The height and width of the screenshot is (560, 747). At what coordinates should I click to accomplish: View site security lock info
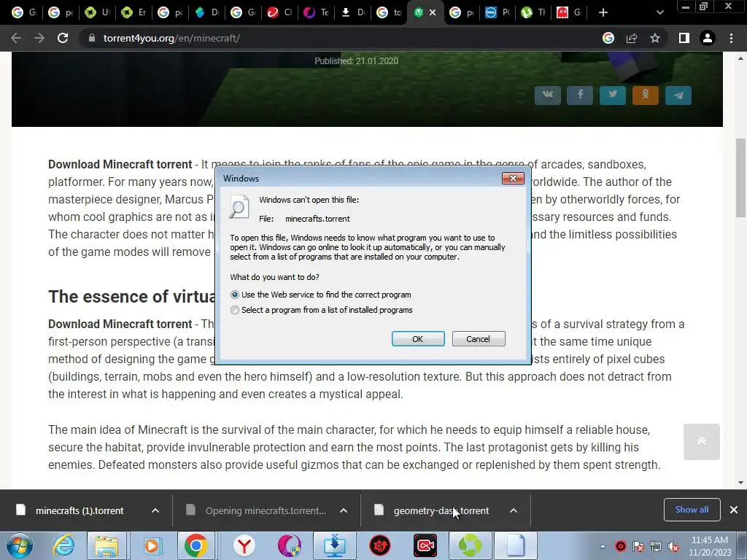(91, 38)
